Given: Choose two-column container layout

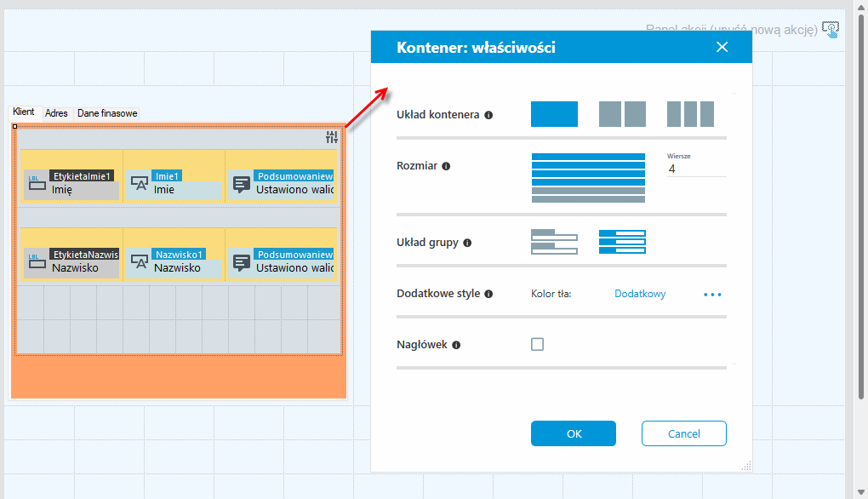Looking at the screenshot, I should [x=622, y=114].
